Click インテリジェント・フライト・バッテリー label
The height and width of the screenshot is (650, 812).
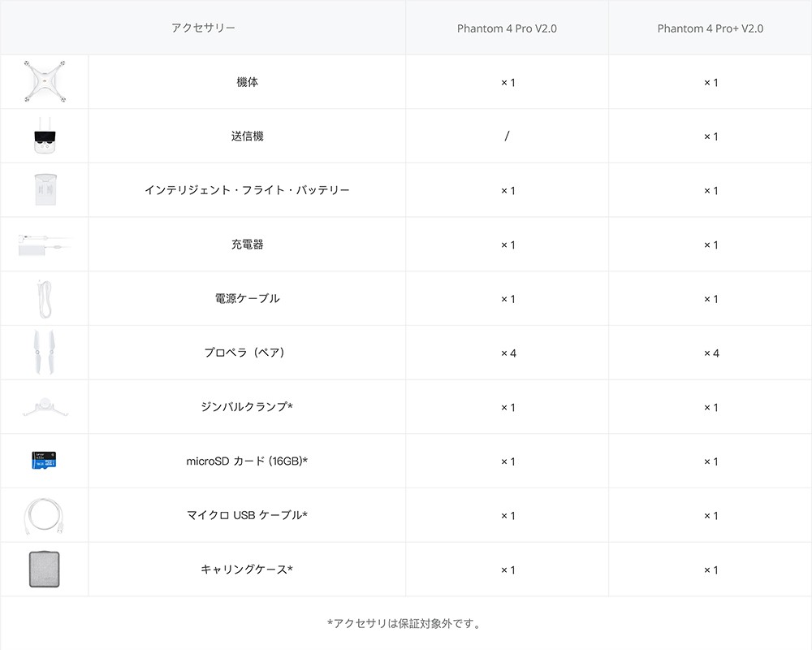pos(247,190)
